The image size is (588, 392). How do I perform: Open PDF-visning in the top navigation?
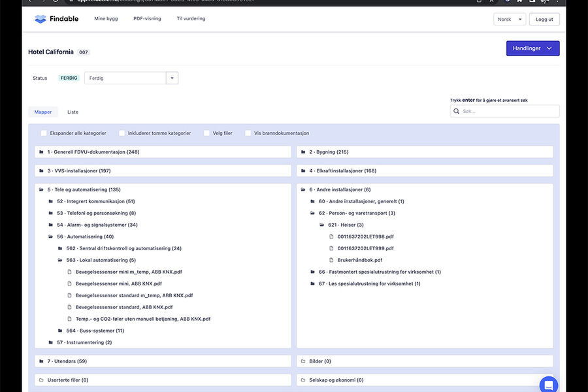(x=146, y=19)
